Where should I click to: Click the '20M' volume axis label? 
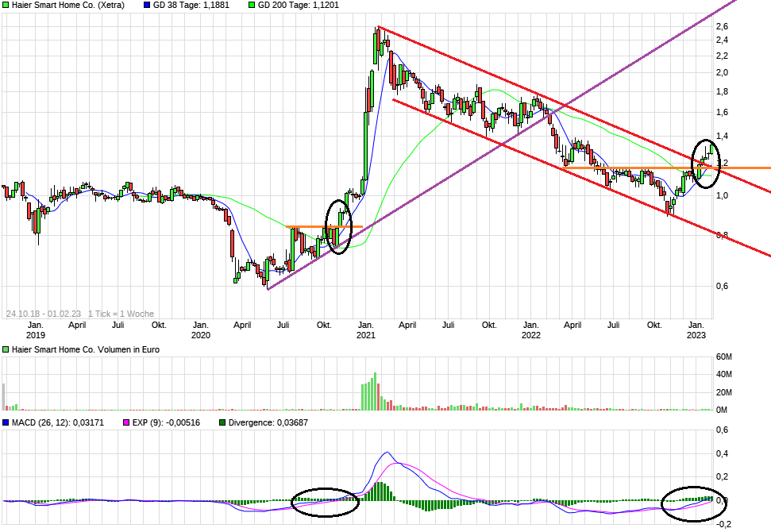coord(724,392)
